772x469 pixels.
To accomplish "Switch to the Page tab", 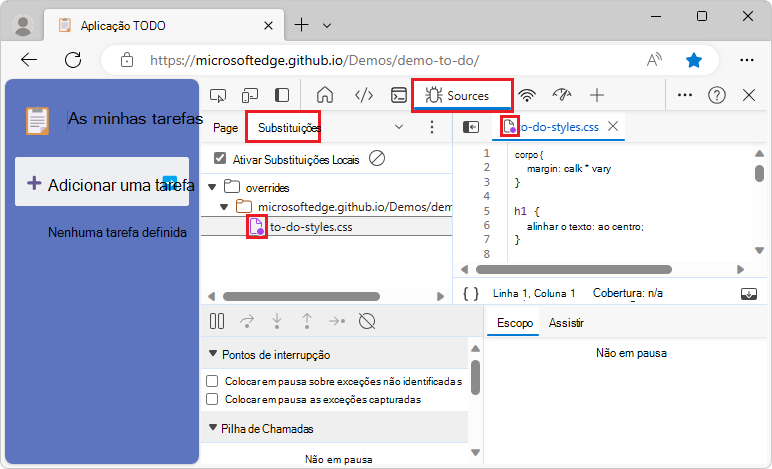I will (x=225, y=128).
